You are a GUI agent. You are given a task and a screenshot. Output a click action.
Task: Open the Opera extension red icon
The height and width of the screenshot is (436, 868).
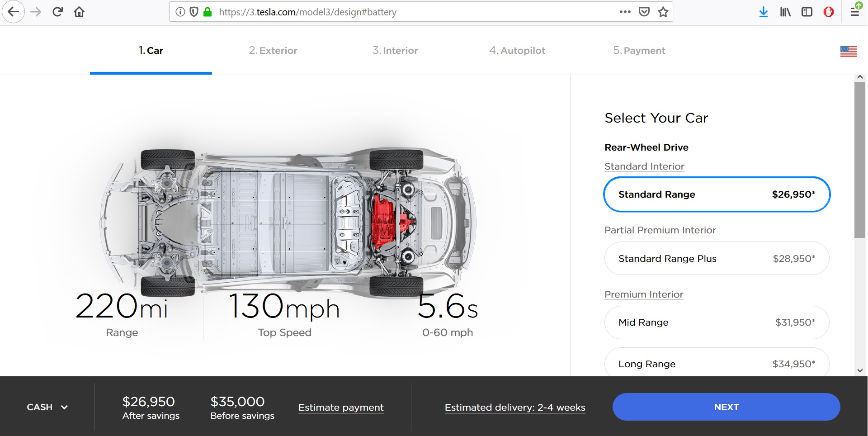(x=828, y=12)
